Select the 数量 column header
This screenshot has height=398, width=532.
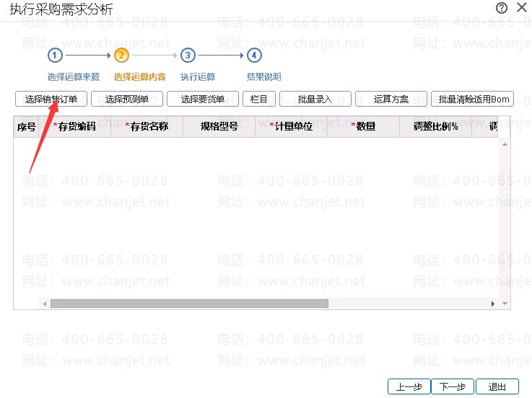click(x=363, y=127)
